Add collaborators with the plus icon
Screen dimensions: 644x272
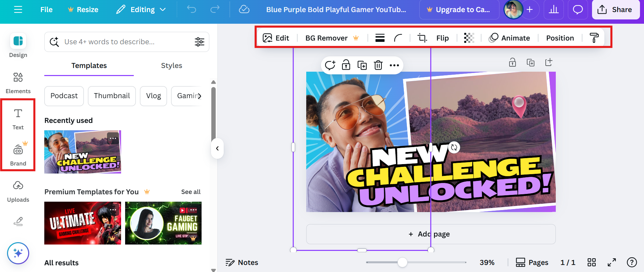(x=530, y=10)
